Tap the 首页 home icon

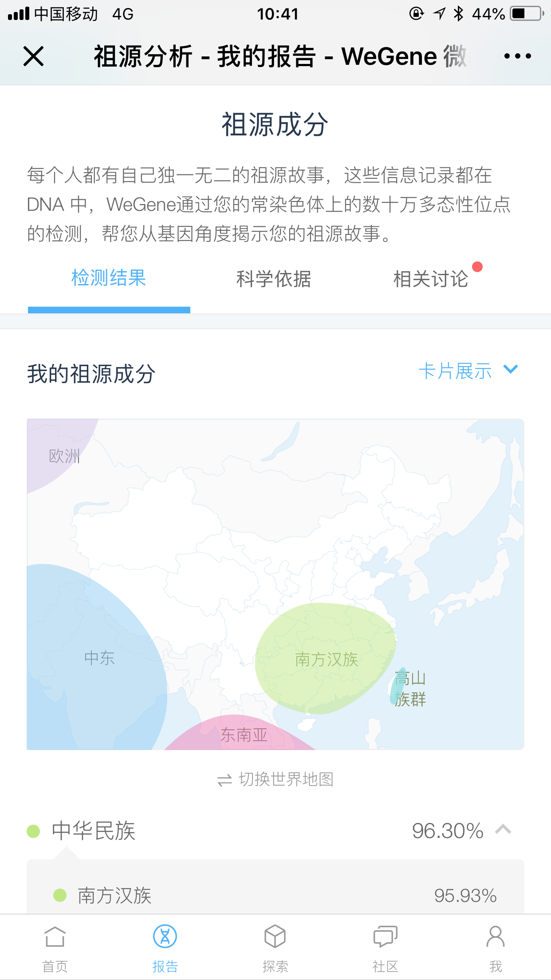tap(55, 937)
